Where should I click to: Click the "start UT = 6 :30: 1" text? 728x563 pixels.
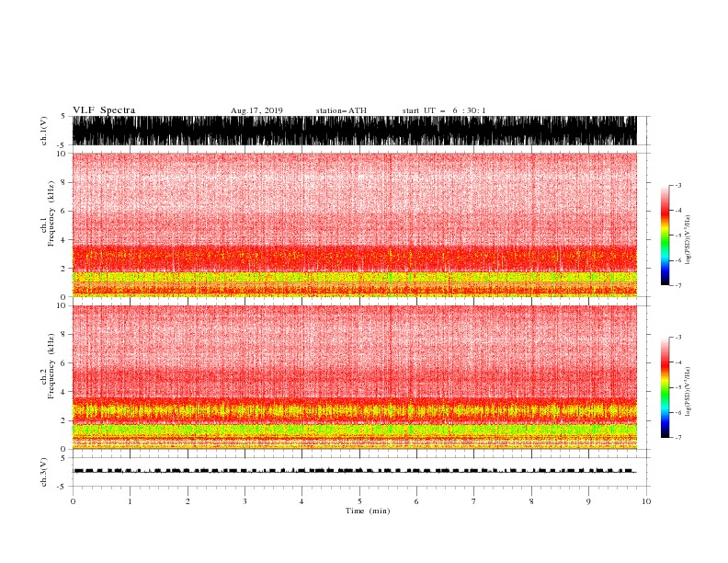tap(444, 110)
